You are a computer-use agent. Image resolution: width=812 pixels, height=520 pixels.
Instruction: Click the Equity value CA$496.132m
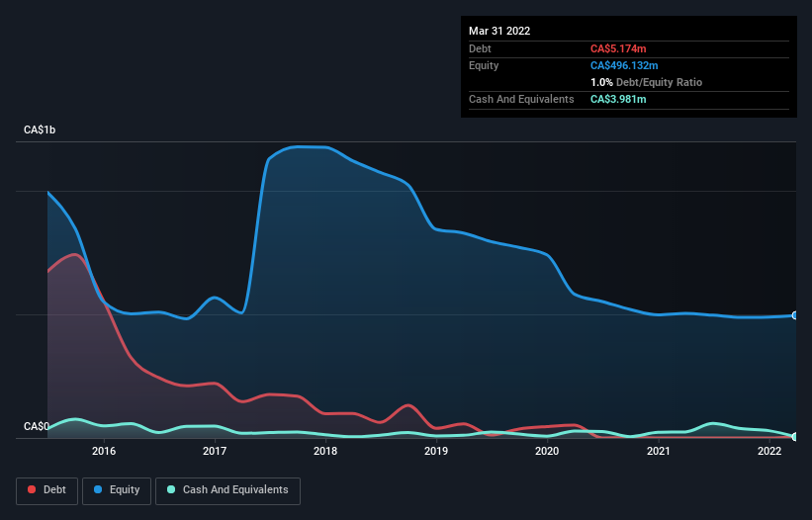click(624, 65)
